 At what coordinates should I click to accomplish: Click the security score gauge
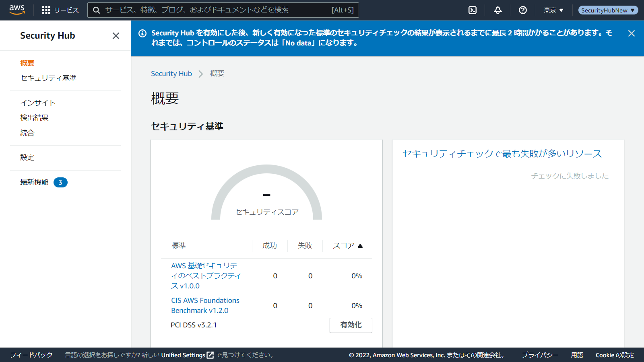[266, 193]
